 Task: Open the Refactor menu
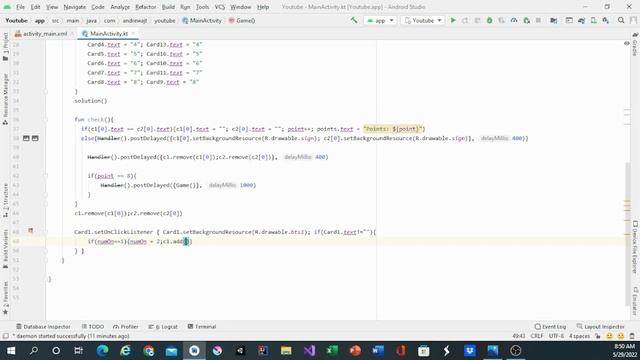[x=146, y=7]
